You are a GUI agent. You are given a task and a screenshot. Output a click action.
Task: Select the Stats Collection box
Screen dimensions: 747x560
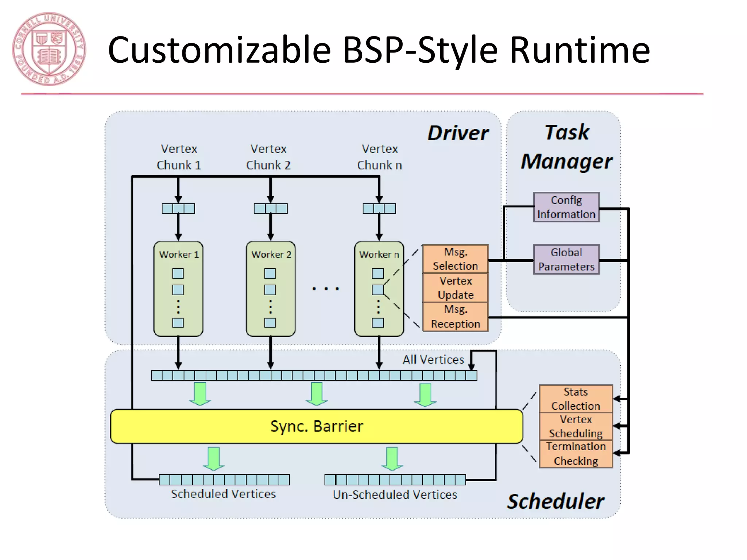point(576,398)
